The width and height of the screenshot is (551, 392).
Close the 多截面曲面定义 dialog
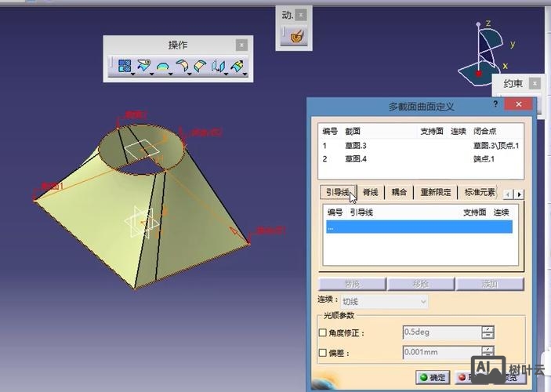[518, 104]
